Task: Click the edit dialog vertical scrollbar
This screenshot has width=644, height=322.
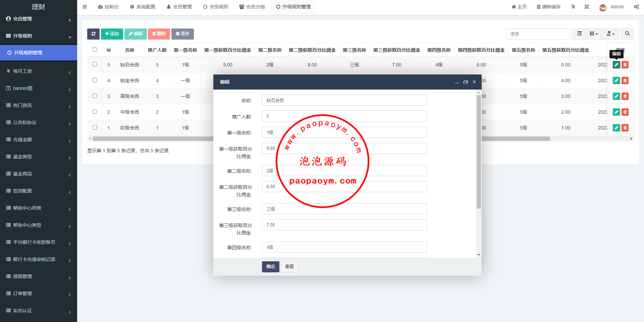Action: [x=479, y=152]
